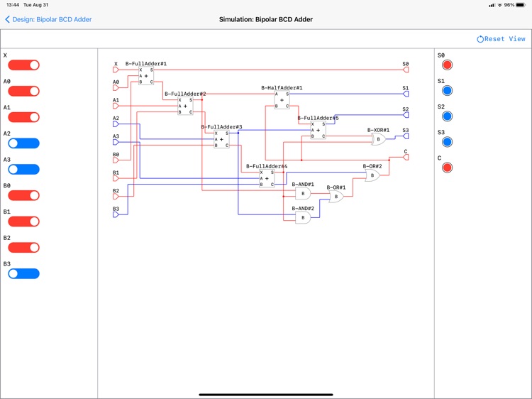Click the B-FullAdder#3 block
Image resolution: width=532 pixels, height=399 pixels.
click(221, 139)
